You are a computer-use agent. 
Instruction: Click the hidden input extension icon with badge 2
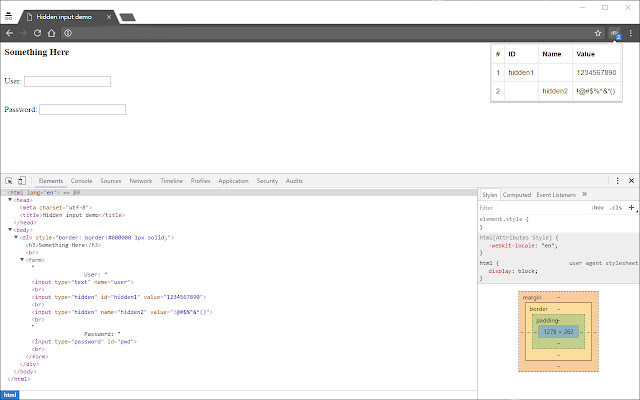[615, 33]
